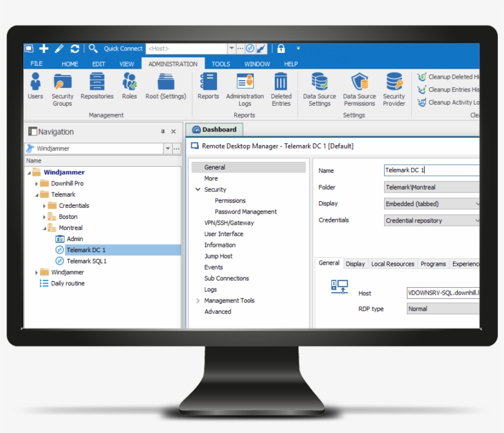Expand the Downhill Pro tree node
The height and width of the screenshot is (433, 504).
click(36, 183)
